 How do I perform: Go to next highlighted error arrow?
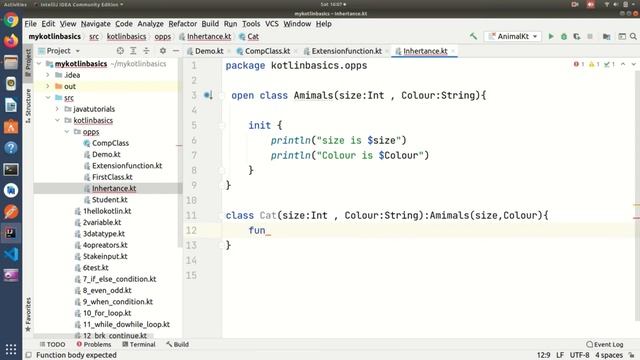click(633, 64)
